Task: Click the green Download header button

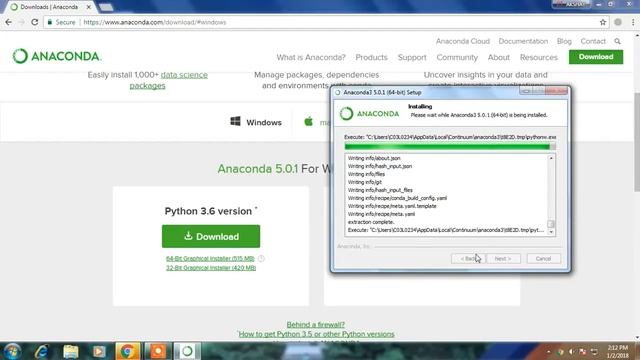Action: click(x=596, y=57)
